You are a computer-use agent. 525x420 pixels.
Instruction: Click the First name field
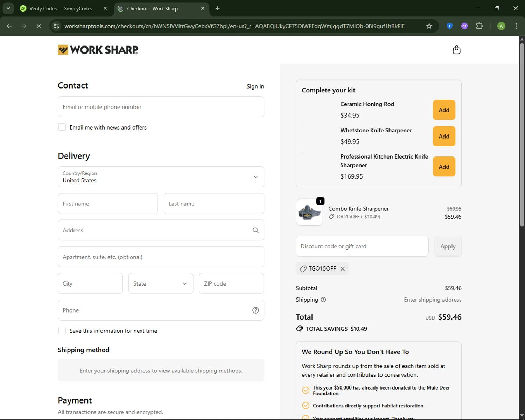tap(108, 203)
